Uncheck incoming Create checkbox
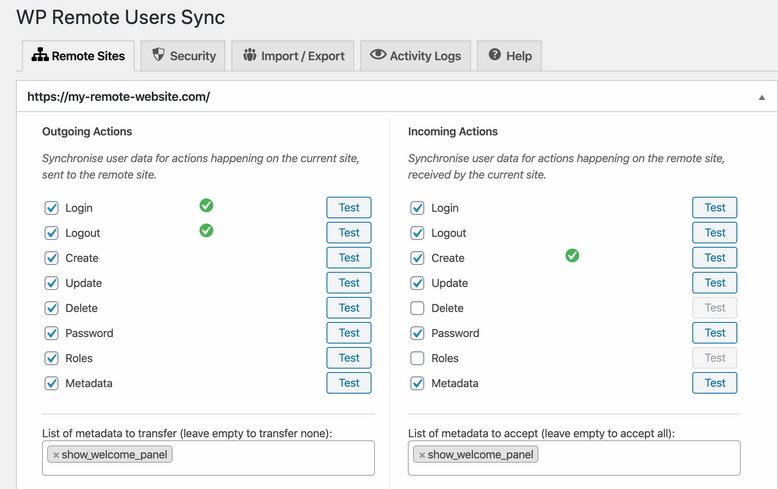Viewport: 778px width, 489px height. point(417,258)
